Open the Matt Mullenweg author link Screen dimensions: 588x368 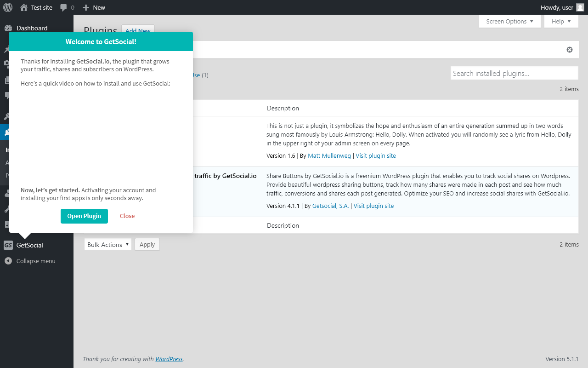coord(329,155)
